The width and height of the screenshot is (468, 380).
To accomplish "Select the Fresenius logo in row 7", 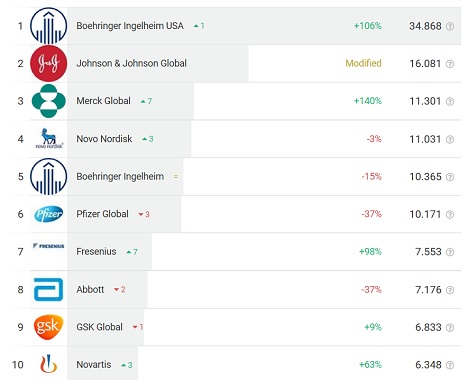I will coord(49,246).
